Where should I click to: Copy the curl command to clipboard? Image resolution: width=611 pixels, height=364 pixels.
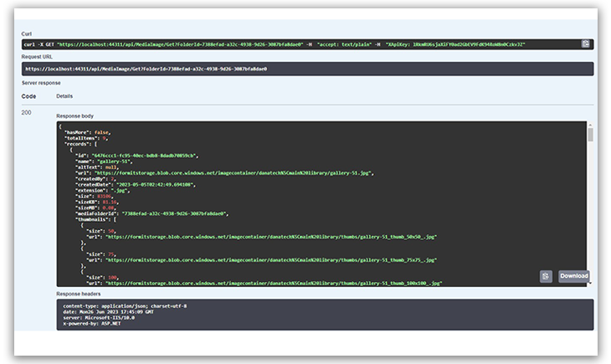587,44
